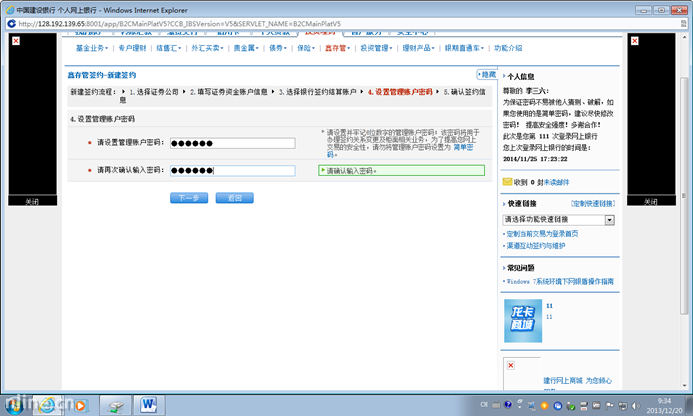Expand the 结售汇 dropdown menu

coord(168,48)
